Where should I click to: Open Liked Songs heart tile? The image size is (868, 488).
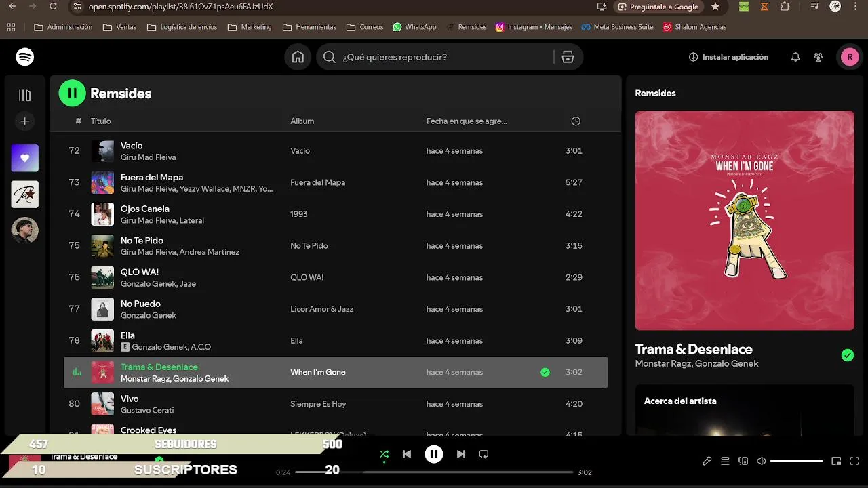pyautogui.click(x=25, y=158)
